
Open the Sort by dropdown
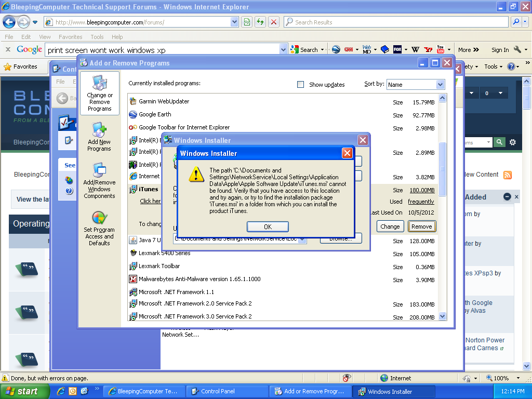(440, 85)
